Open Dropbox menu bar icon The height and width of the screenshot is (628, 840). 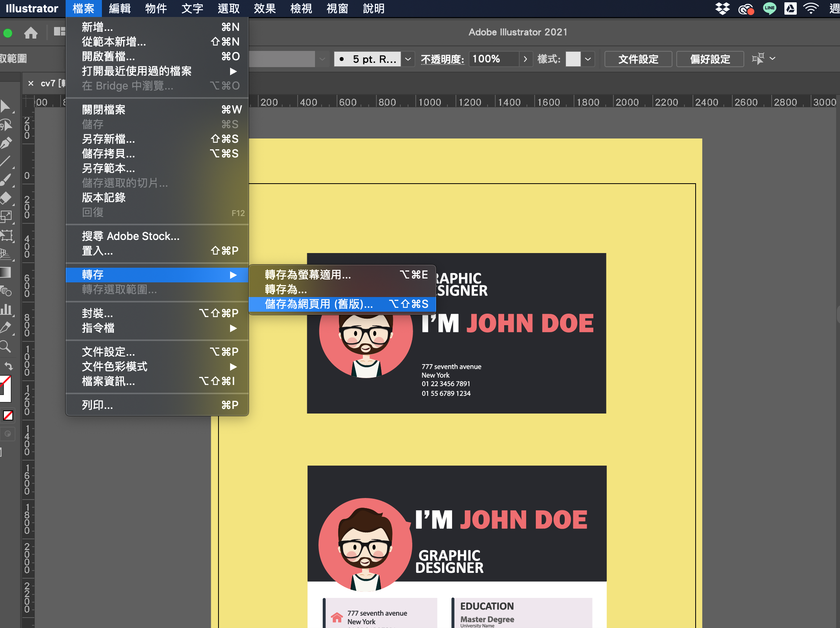722,8
